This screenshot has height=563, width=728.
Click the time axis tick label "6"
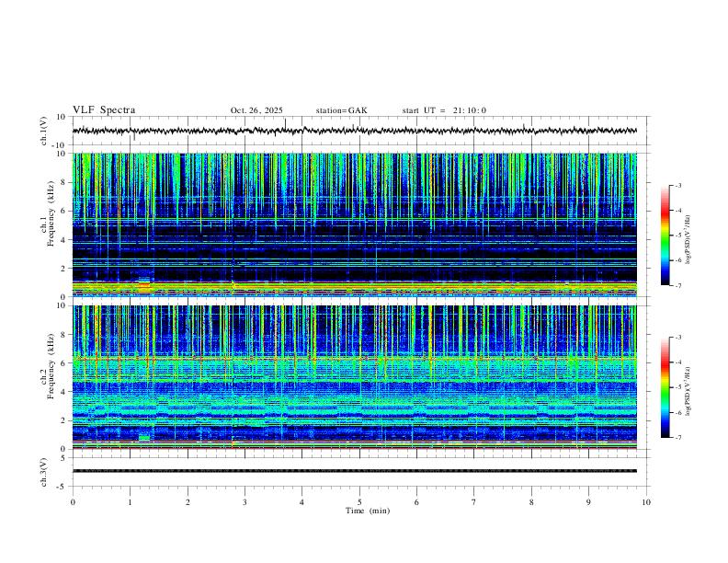pyautogui.click(x=416, y=502)
